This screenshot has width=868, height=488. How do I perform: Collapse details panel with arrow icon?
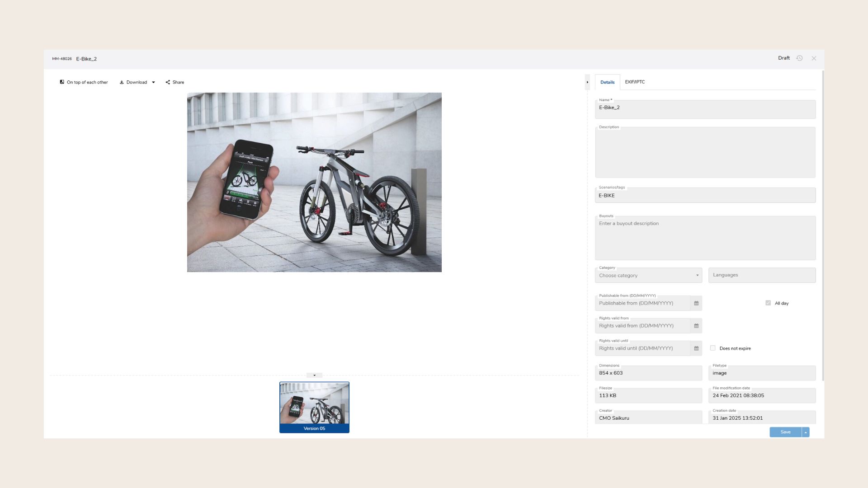click(587, 82)
